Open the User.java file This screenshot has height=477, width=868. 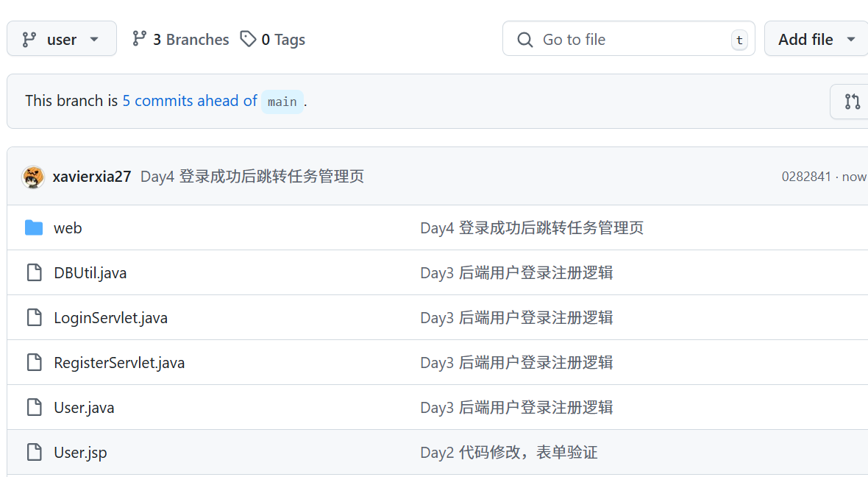84,408
